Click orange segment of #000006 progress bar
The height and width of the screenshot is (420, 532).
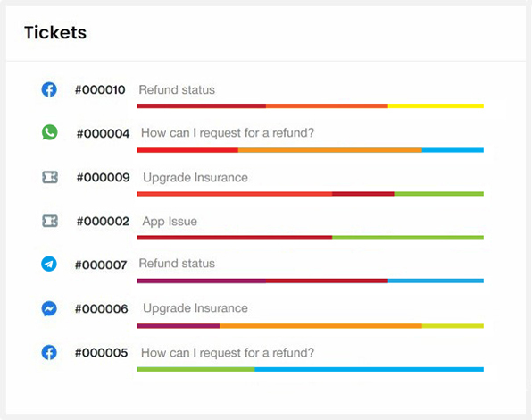(x=320, y=326)
